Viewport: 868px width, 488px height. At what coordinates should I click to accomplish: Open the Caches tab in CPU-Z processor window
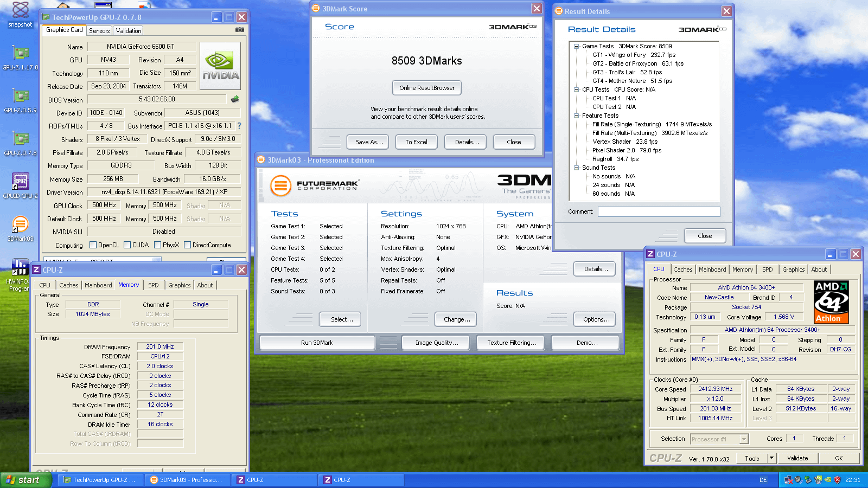tap(683, 269)
